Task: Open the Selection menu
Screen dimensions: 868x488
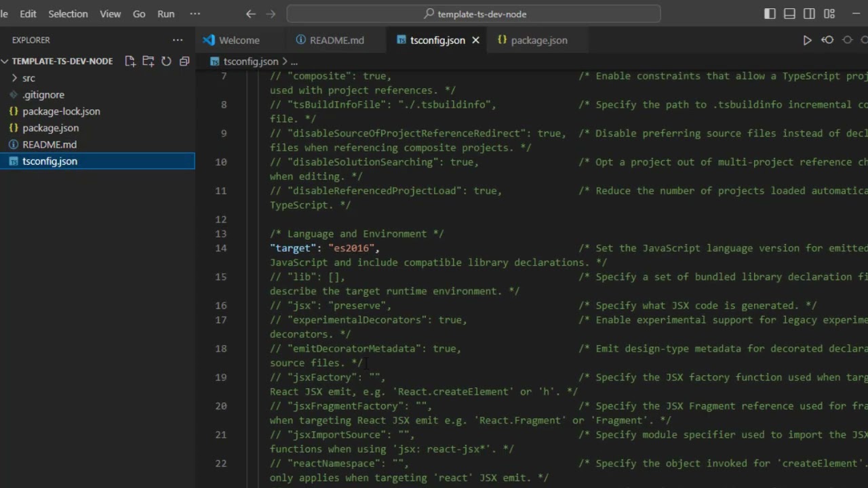Action: (x=68, y=14)
